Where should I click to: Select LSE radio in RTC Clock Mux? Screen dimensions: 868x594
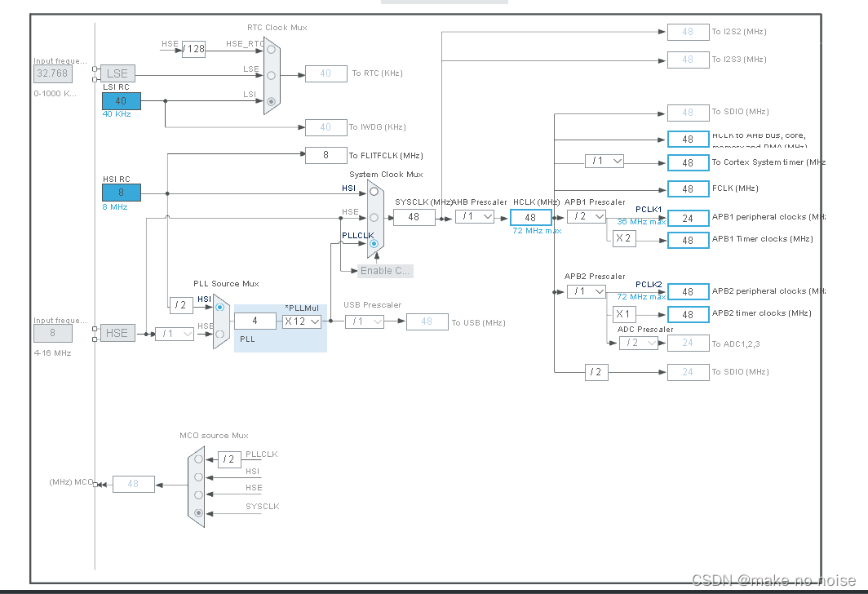[x=271, y=76]
